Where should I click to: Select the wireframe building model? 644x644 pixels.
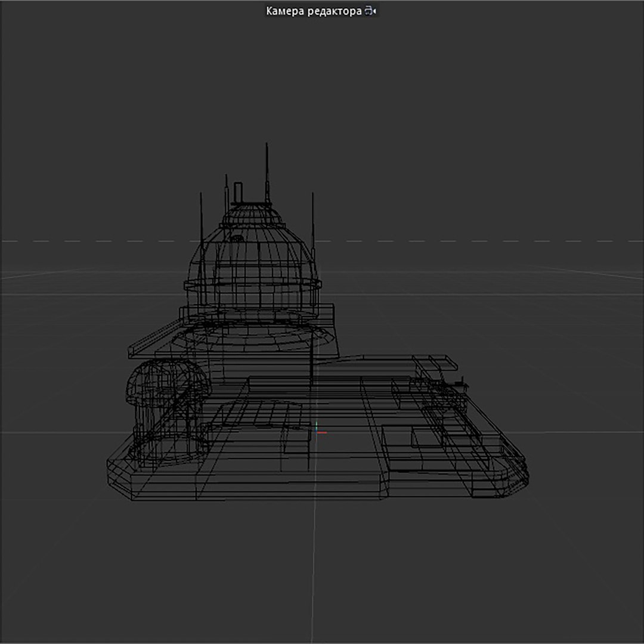tap(317, 322)
